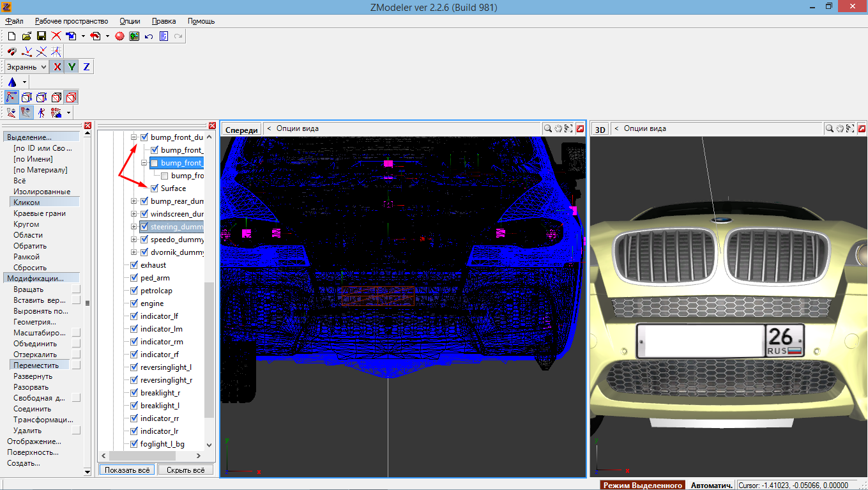
Task: Toggle the Z axis constraint button
Action: 86,67
